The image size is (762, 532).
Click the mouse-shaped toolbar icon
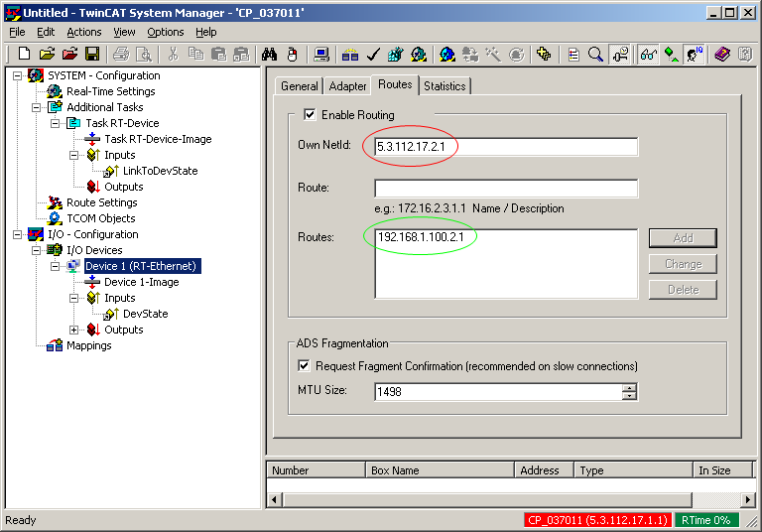point(292,54)
